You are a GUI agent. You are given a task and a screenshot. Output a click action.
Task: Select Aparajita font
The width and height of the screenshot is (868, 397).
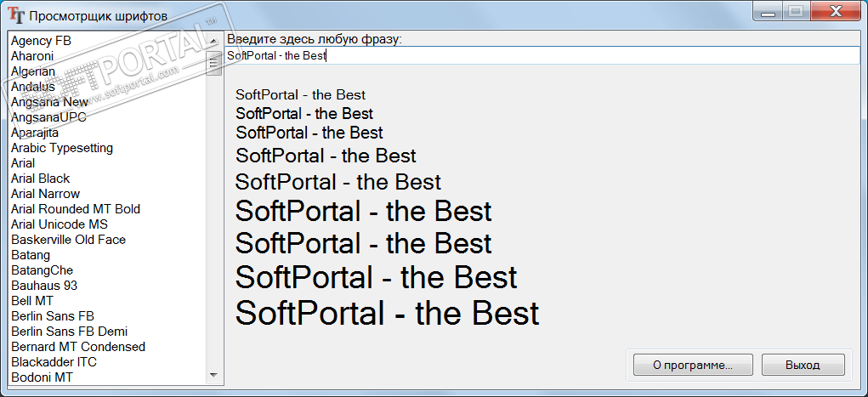tap(35, 133)
